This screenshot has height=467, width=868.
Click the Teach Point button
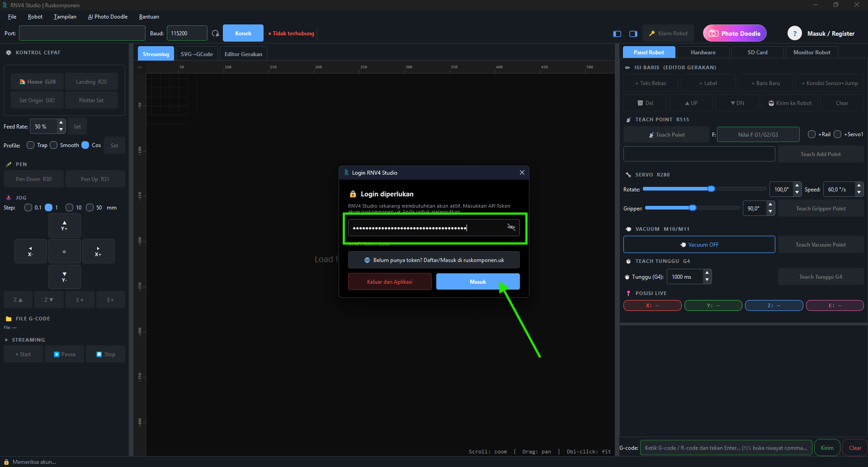pos(666,135)
